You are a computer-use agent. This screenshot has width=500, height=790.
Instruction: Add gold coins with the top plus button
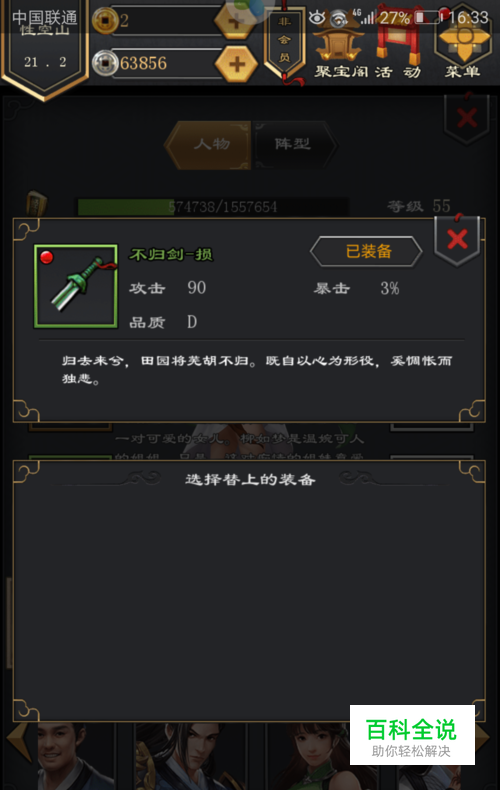235,21
